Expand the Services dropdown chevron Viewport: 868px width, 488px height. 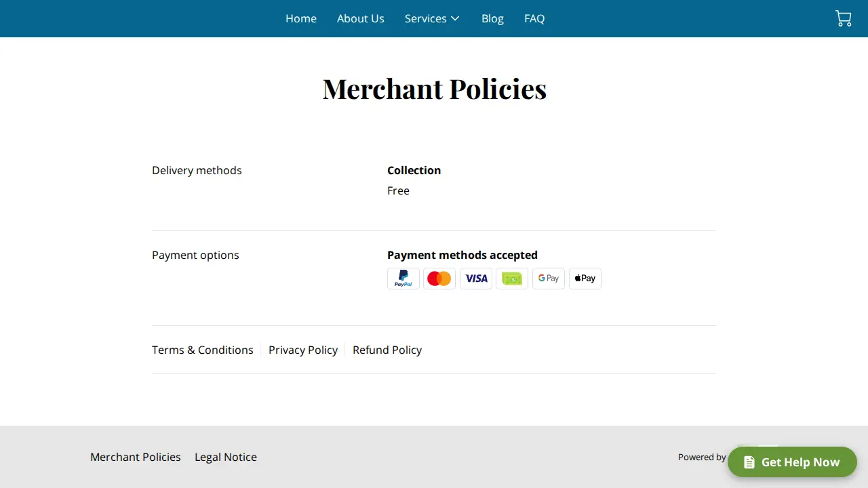[455, 18]
